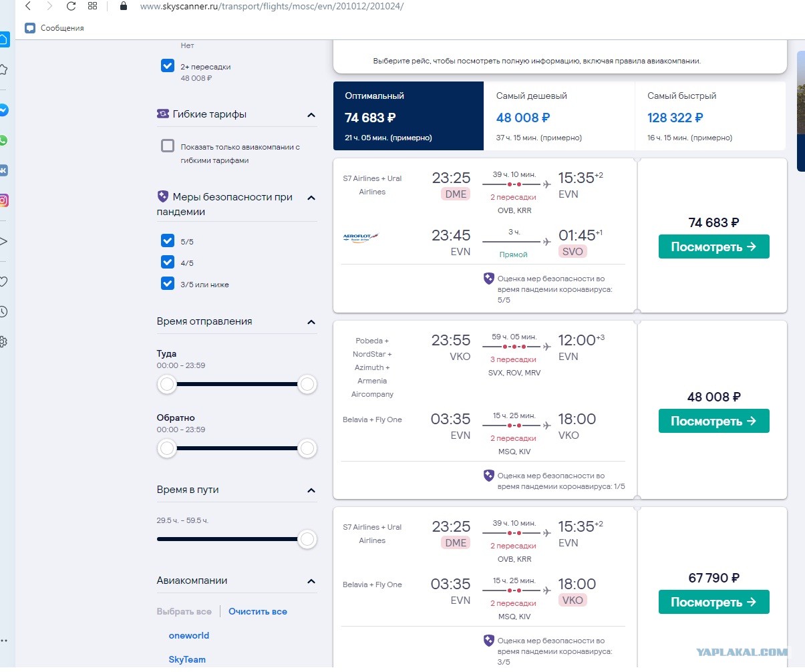Uncheck the 4/5 safety rating
This screenshot has height=672, width=805.
coord(168,262)
